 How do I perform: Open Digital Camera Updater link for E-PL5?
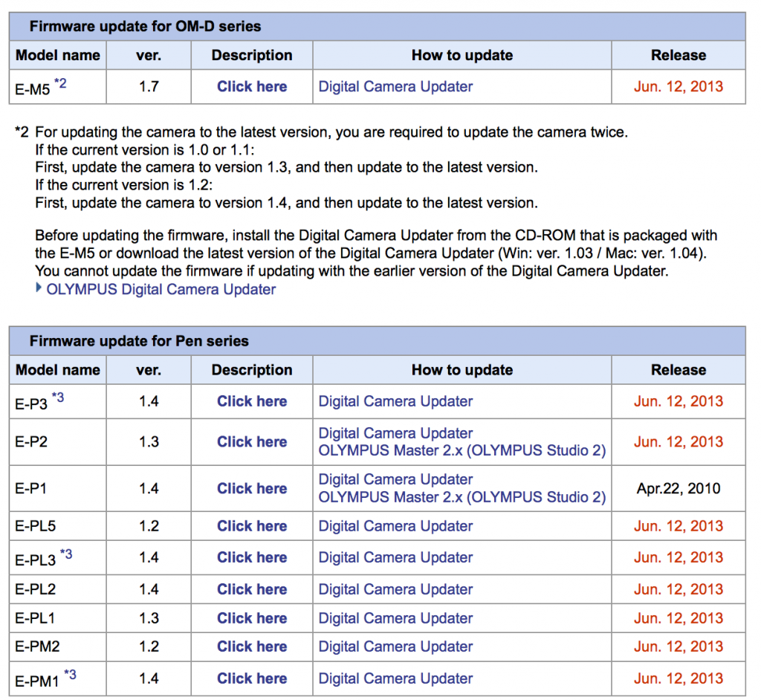click(395, 525)
